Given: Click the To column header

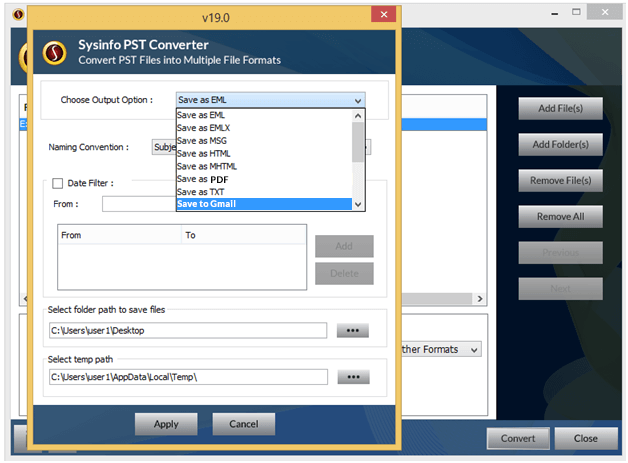Looking at the screenshot, I should pos(244,236).
